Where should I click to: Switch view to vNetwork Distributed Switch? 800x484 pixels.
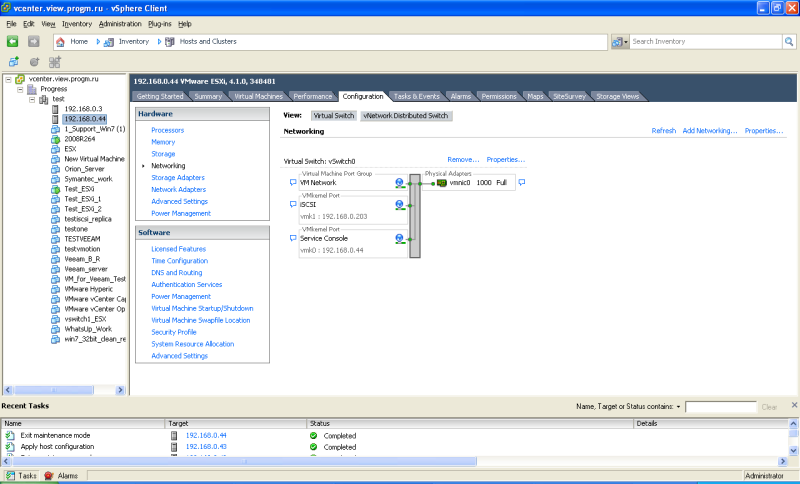coord(406,116)
